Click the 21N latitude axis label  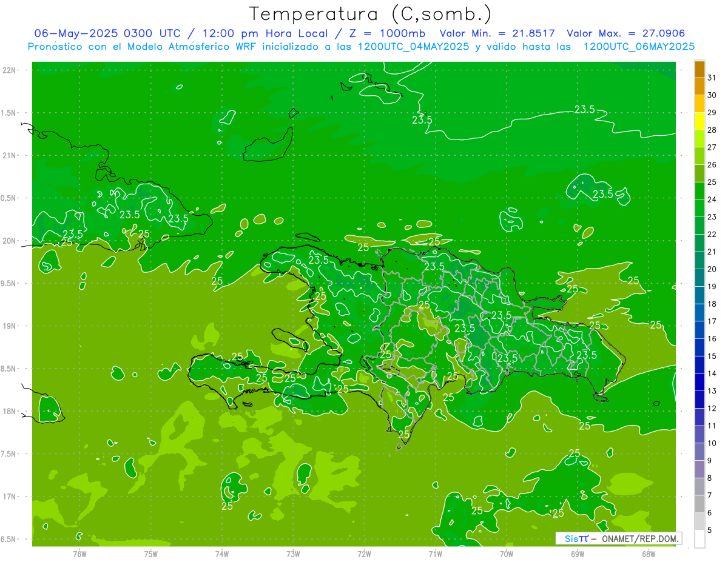click(9, 155)
